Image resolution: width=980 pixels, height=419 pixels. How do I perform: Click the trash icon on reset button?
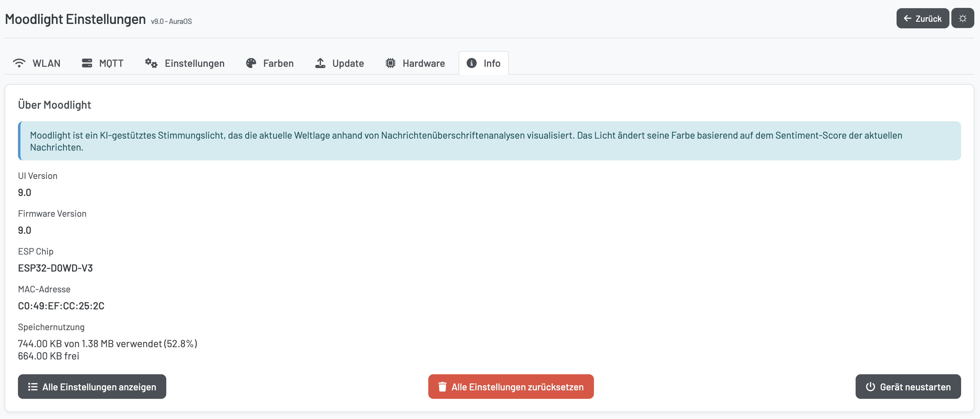pos(442,387)
